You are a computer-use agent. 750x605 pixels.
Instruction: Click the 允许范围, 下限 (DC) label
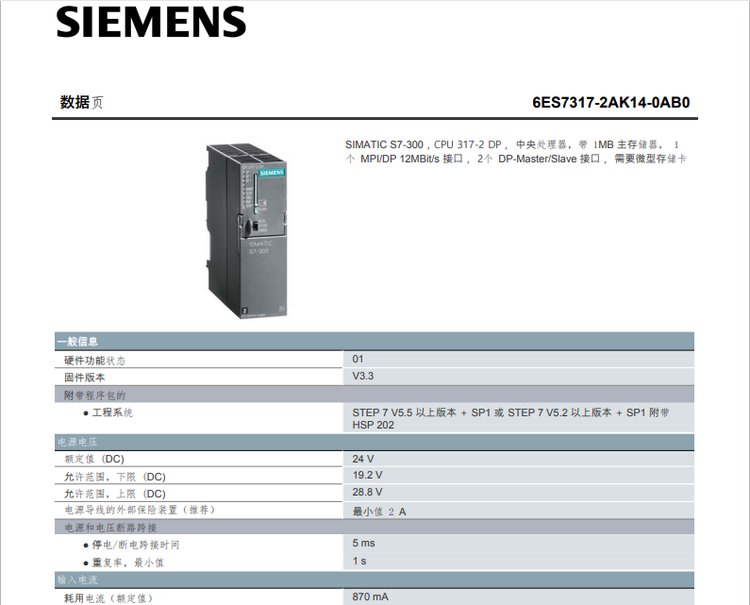[115, 477]
